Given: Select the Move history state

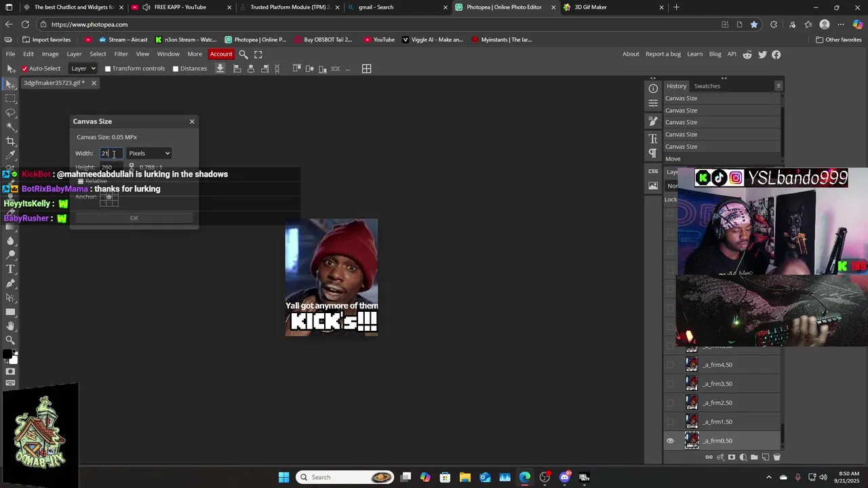Looking at the screenshot, I should click(x=722, y=159).
